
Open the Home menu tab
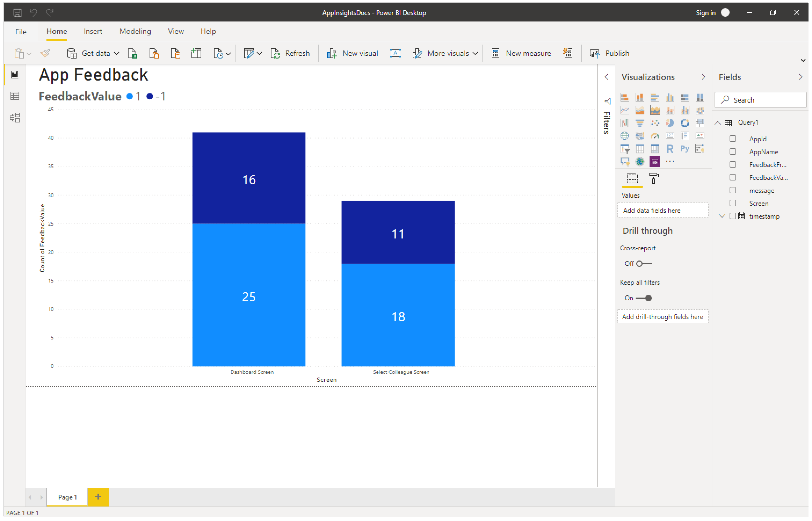click(x=56, y=31)
